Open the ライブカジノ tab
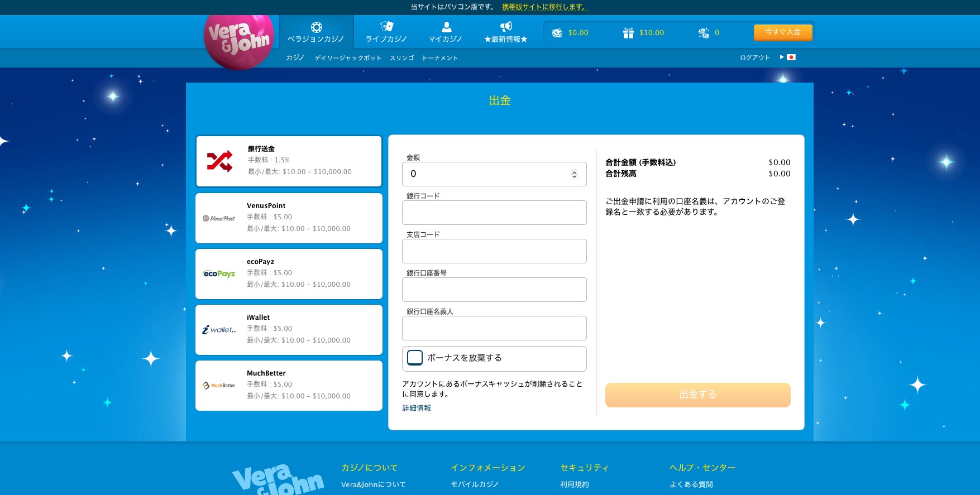The height and width of the screenshot is (495, 980). coord(386,32)
